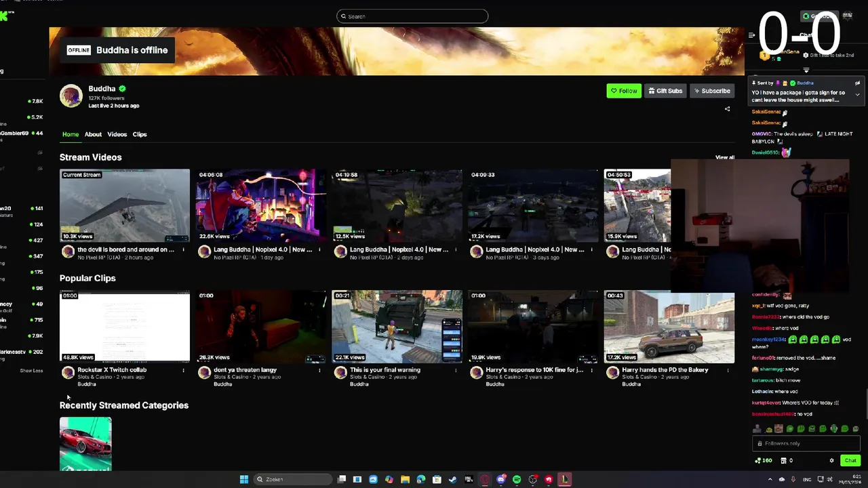This screenshot has height=488, width=868.
Task: Open File Explorer from the taskbar
Action: tap(405, 479)
